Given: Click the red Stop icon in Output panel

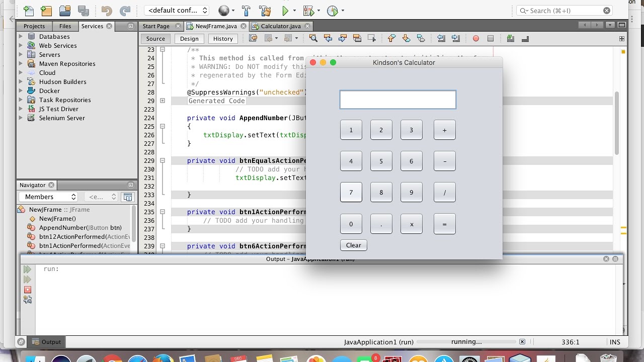Looking at the screenshot, I should tap(28, 290).
